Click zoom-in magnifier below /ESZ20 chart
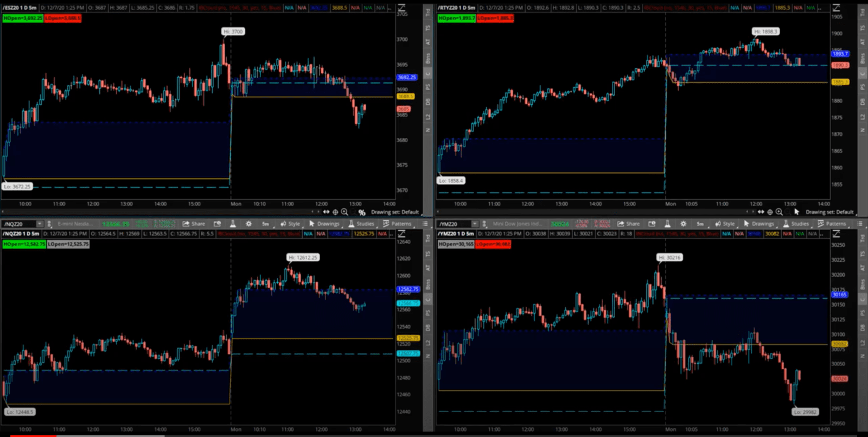This screenshot has height=437, width=868. pos(344,212)
